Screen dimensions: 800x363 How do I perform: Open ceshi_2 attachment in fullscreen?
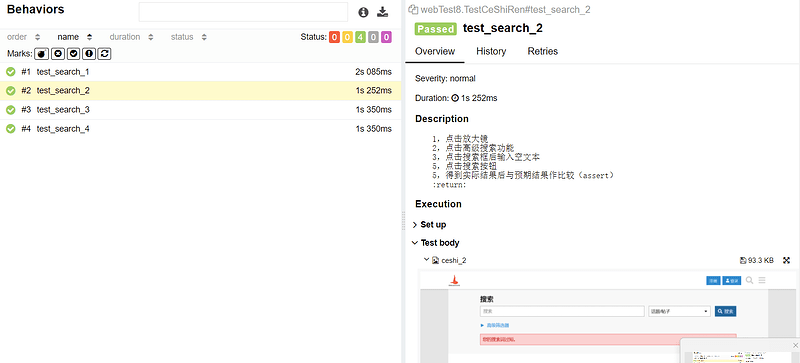click(x=786, y=260)
